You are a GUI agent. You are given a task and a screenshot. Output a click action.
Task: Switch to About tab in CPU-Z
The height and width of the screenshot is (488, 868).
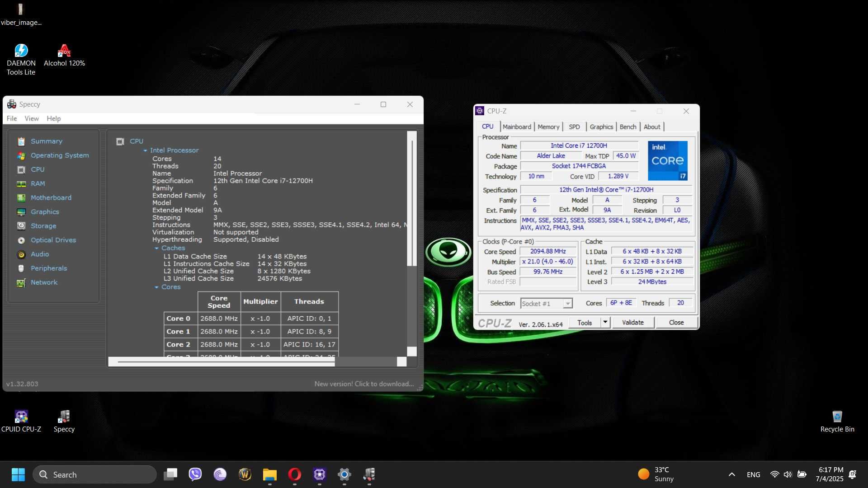tap(652, 127)
